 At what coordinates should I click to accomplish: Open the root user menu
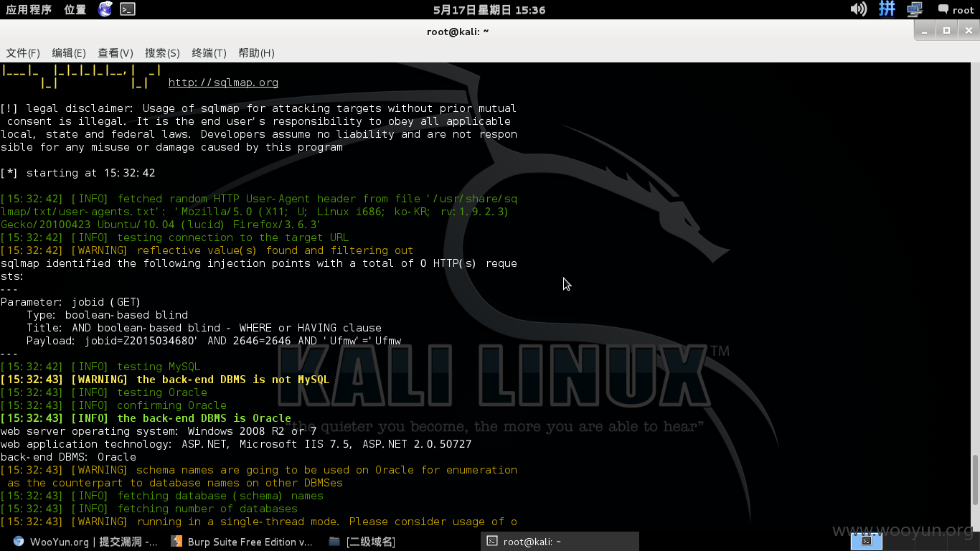pos(956,10)
